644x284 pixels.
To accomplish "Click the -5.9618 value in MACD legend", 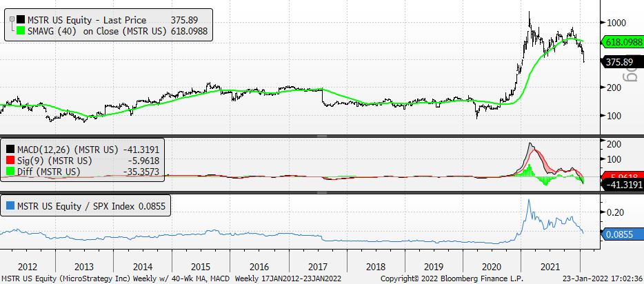I will [x=143, y=161].
